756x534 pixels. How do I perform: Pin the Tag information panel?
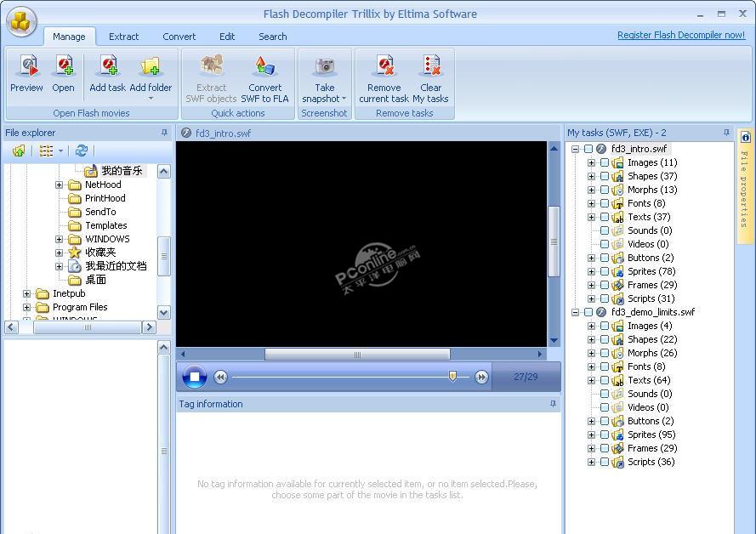(x=553, y=404)
